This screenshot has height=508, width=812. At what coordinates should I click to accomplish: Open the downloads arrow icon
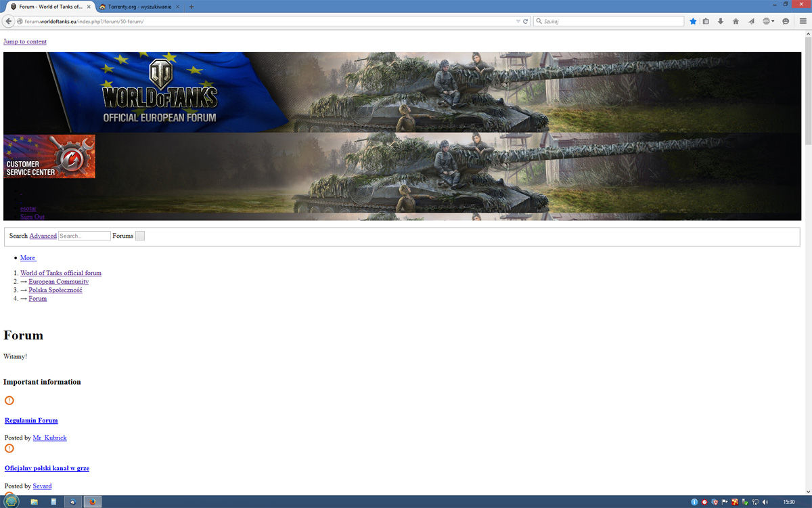(721, 21)
